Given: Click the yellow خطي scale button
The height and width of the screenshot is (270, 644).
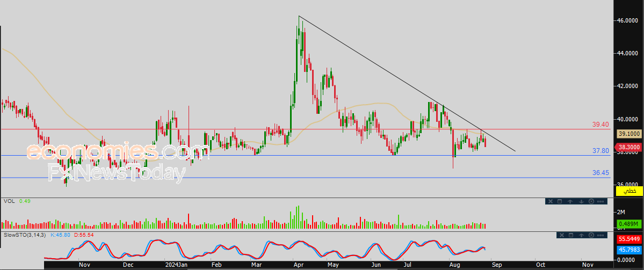Looking at the screenshot, I should [629, 191].
